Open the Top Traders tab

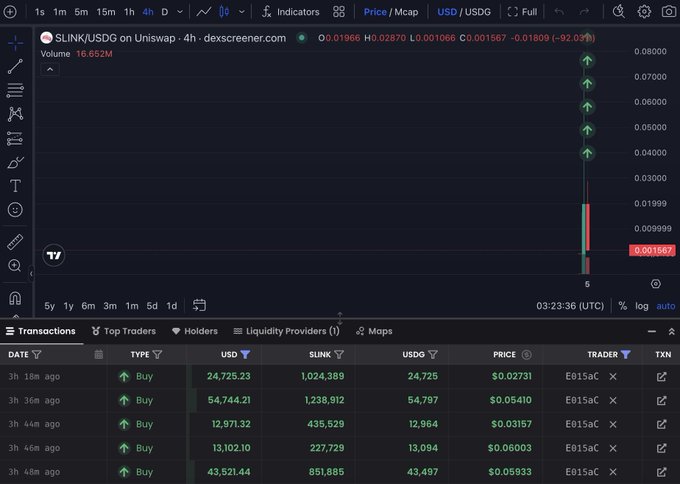[124, 331]
